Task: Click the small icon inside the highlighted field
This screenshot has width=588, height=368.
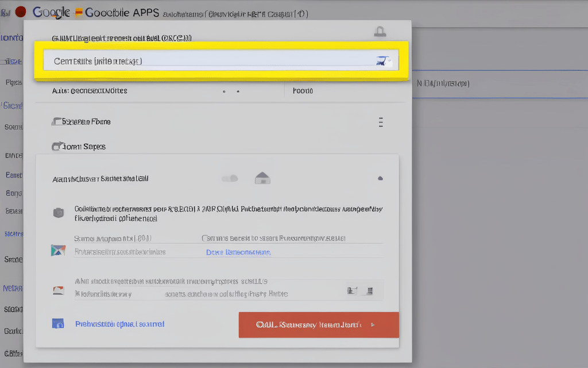Action: pyautogui.click(x=382, y=60)
